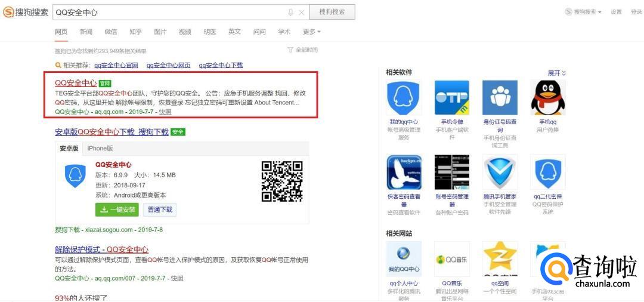Click the QQ安全中心 app name in download card

coord(113,164)
